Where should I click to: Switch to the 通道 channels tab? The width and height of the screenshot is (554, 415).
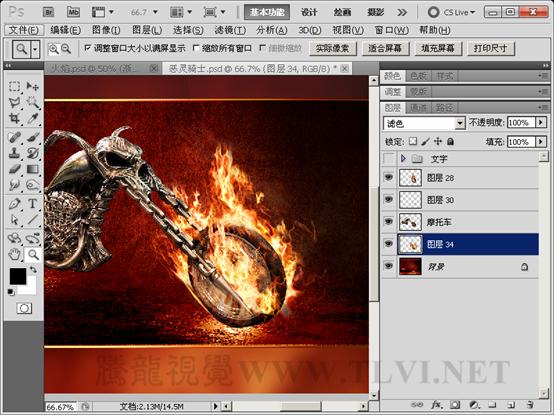pyautogui.click(x=418, y=107)
